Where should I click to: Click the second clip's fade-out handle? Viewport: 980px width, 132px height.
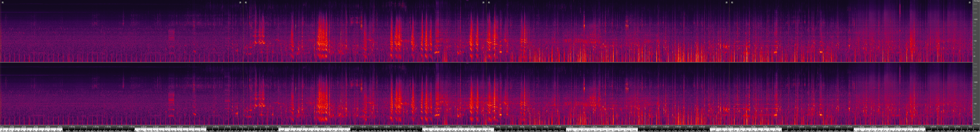(483, 2)
